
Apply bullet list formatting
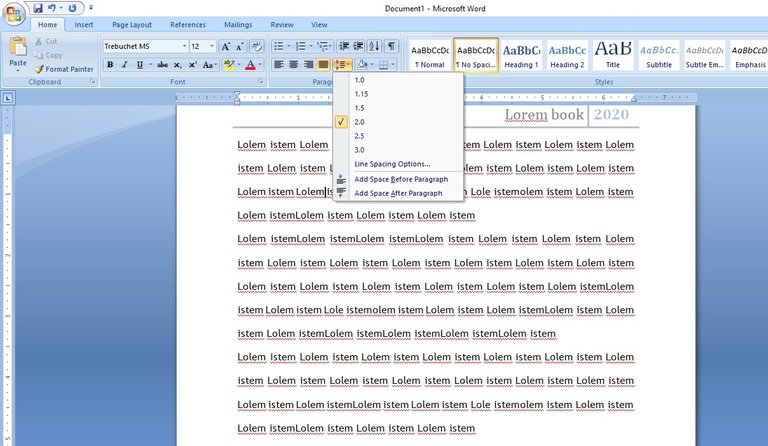tap(278, 46)
